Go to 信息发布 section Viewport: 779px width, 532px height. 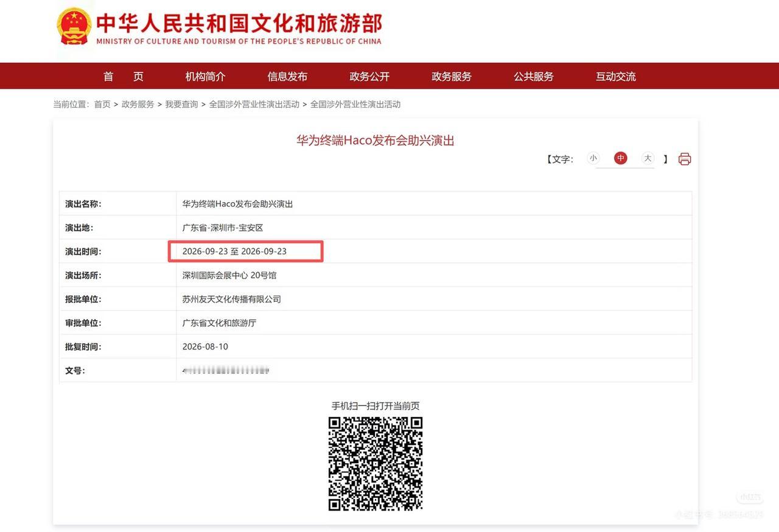pyautogui.click(x=287, y=76)
